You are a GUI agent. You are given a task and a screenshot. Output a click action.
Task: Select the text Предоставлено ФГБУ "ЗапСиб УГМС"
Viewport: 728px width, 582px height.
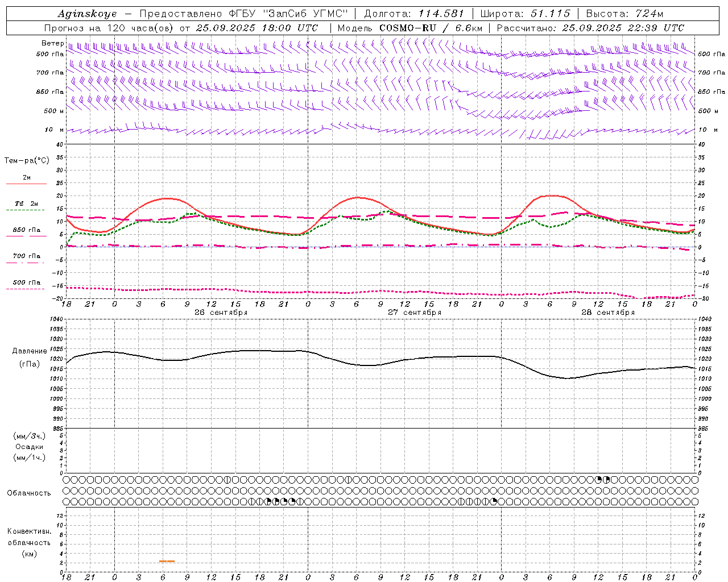coord(243,14)
